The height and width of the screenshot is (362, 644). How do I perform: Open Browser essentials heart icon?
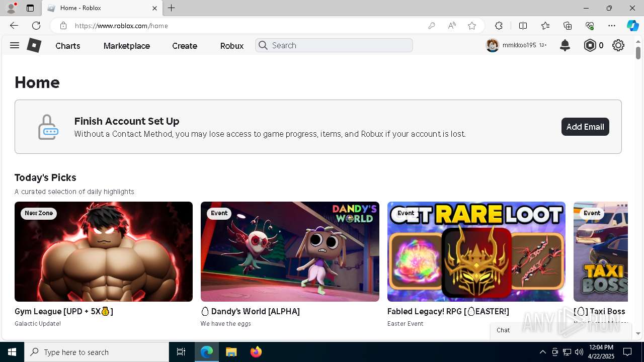590,26
